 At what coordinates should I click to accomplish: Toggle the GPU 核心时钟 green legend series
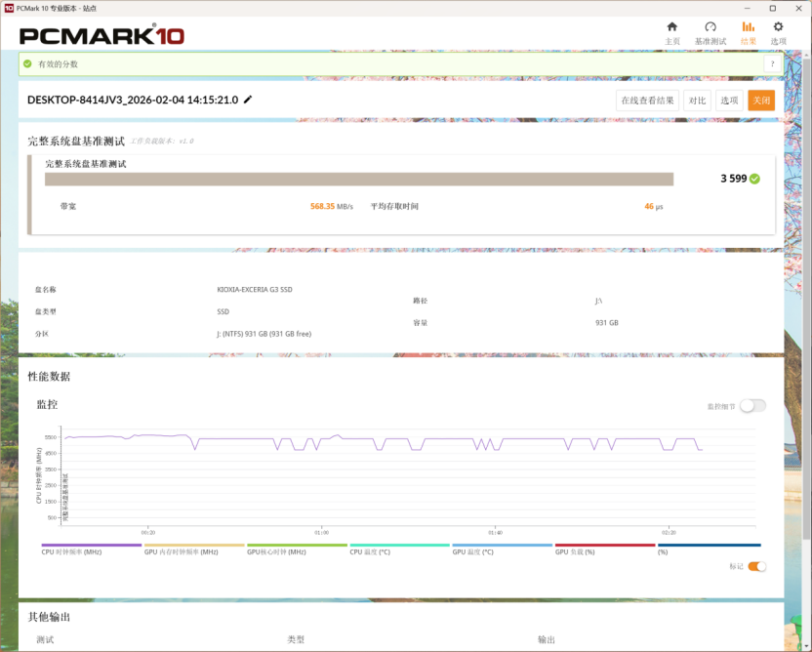pos(297,549)
